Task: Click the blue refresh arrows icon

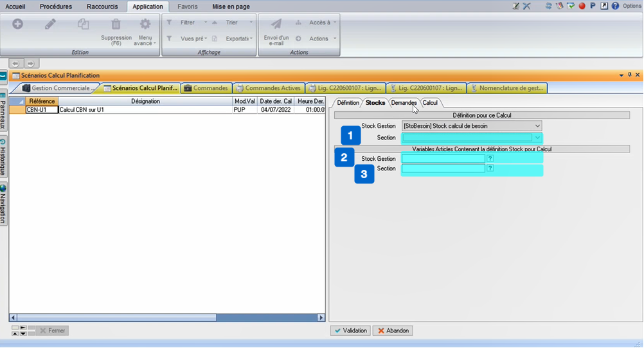Action: click(x=549, y=6)
